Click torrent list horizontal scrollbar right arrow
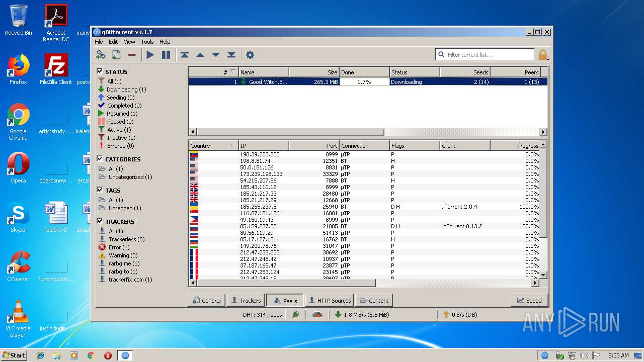Screen dimensions: 644x362 [x=543, y=132]
